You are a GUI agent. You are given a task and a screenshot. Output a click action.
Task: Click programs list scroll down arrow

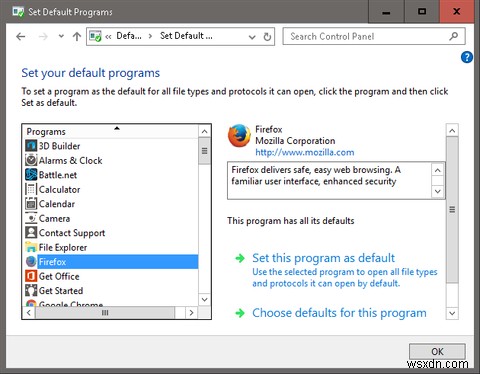point(205,299)
